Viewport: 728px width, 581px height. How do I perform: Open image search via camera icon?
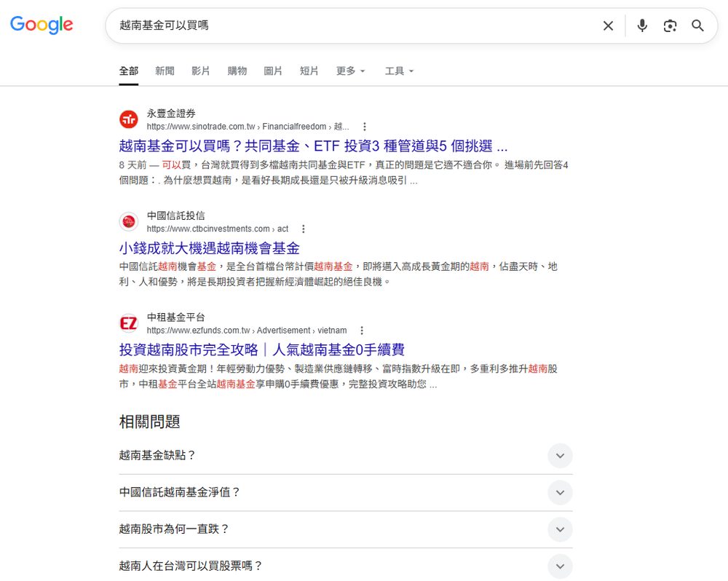click(670, 25)
